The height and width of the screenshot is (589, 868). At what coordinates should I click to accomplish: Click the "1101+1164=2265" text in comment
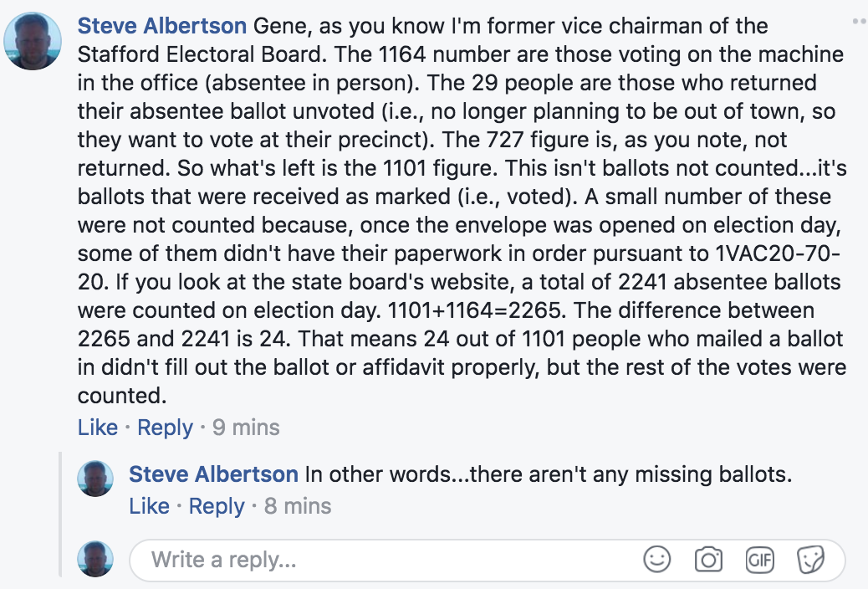pos(473,311)
